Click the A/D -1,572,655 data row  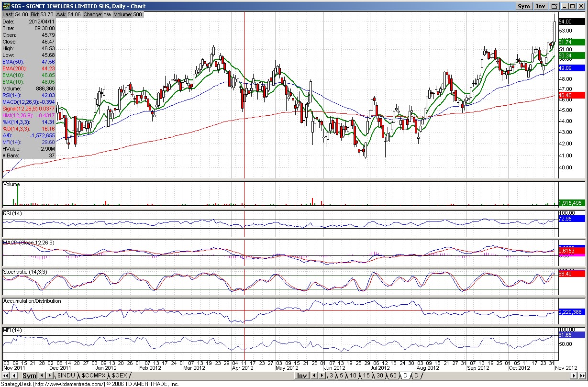coord(29,135)
